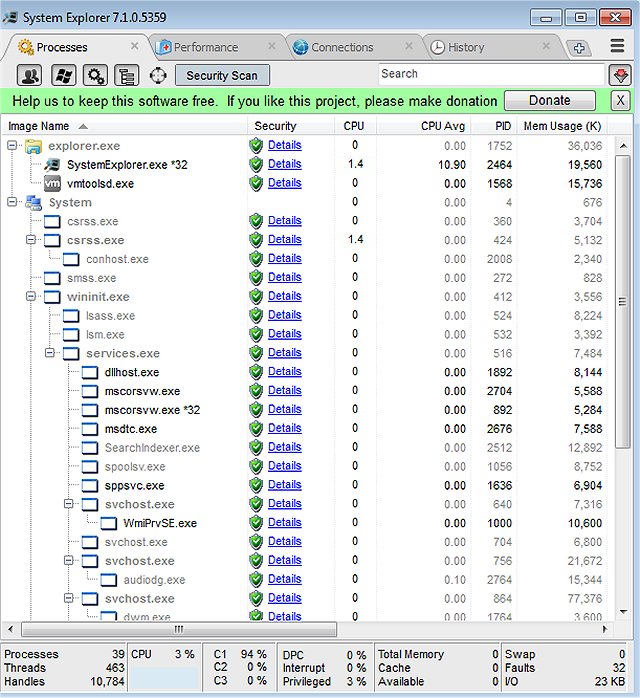This screenshot has width=640, height=698.
Task: Add a new tab with plus icon
Action: tap(579, 48)
